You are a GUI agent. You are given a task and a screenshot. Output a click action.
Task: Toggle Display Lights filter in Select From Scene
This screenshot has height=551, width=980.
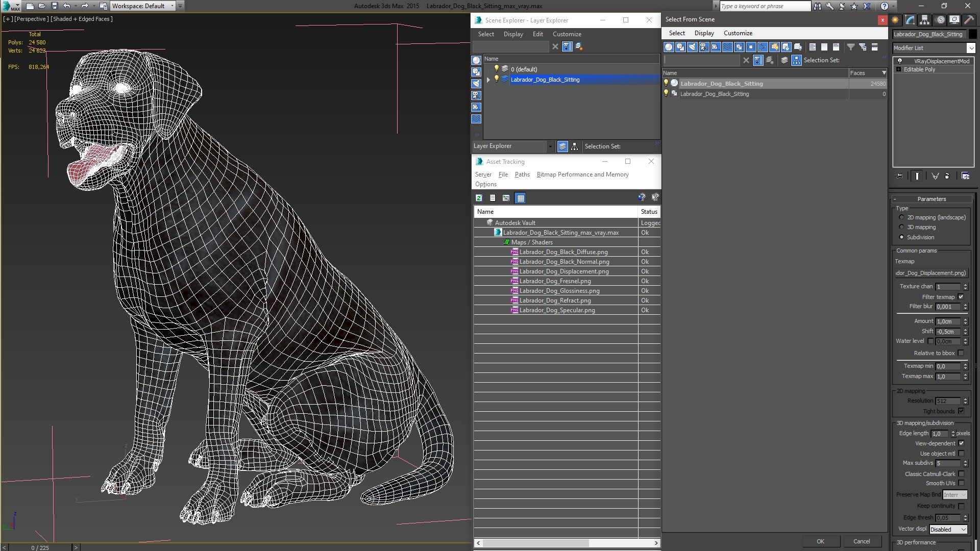(692, 47)
